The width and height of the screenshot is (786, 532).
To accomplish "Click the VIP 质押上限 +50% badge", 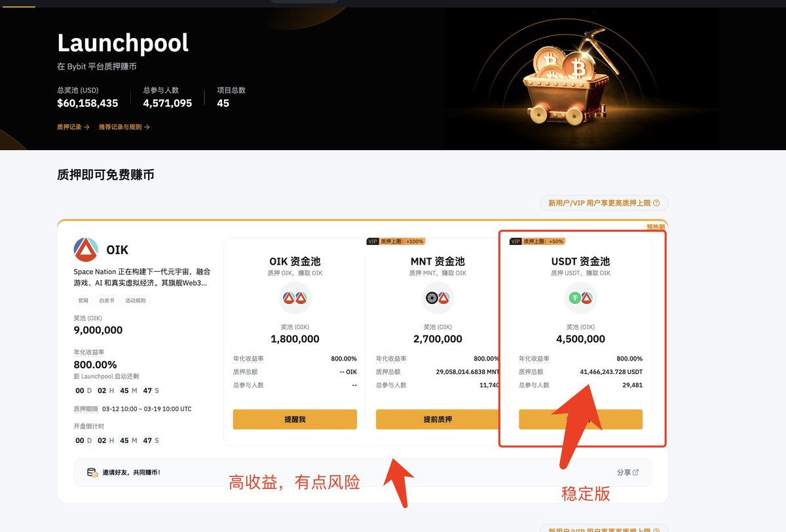I will coord(537,242).
